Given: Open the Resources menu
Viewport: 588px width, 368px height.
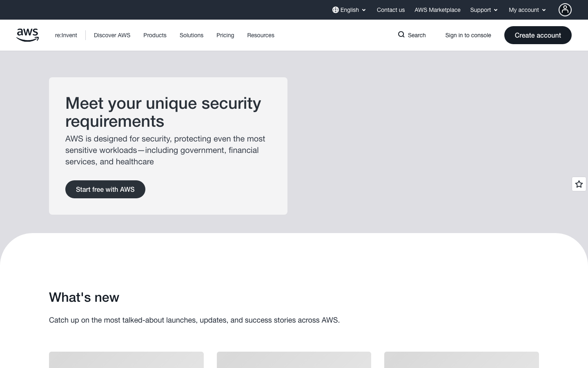Looking at the screenshot, I should point(261,35).
